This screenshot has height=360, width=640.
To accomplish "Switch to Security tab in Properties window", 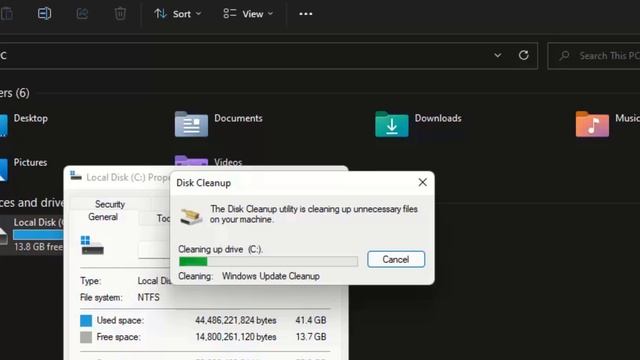I will [x=110, y=204].
